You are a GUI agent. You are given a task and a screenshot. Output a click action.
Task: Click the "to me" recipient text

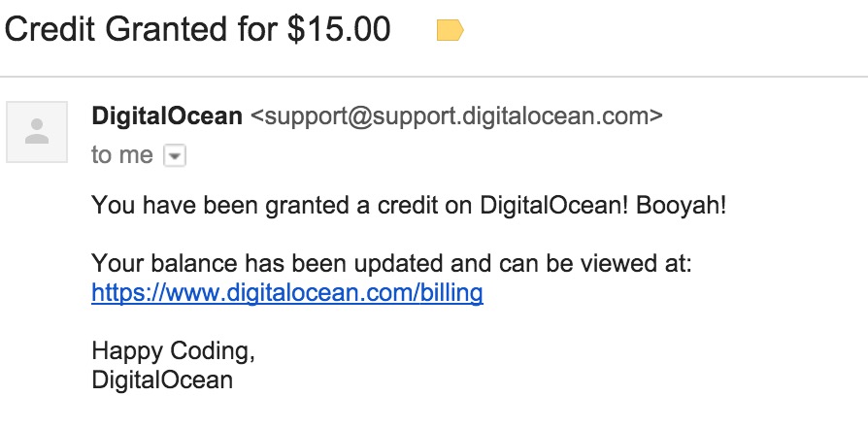pyautogui.click(x=122, y=155)
